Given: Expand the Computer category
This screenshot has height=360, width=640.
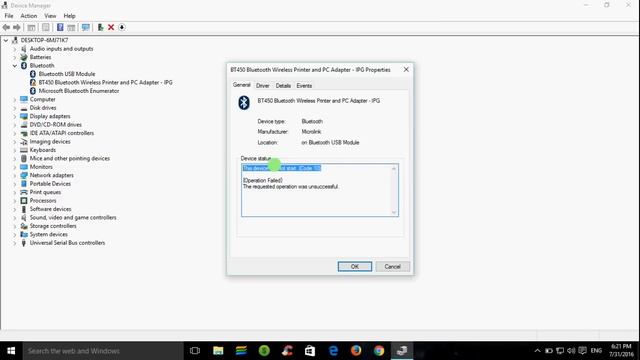Looking at the screenshot, I should (x=15, y=100).
